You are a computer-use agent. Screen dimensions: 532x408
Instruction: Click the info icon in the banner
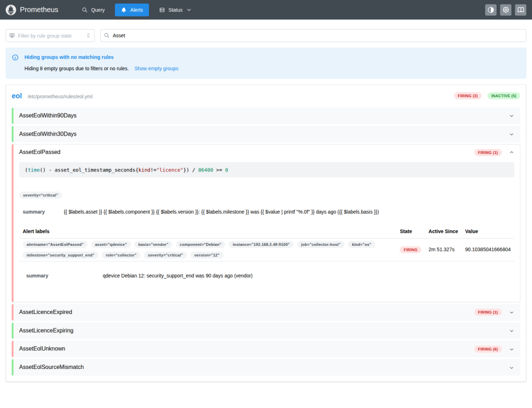point(15,57)
